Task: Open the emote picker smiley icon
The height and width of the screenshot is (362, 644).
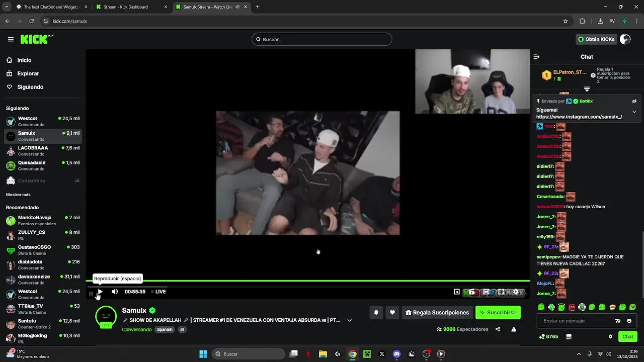Action: [629, 321]
